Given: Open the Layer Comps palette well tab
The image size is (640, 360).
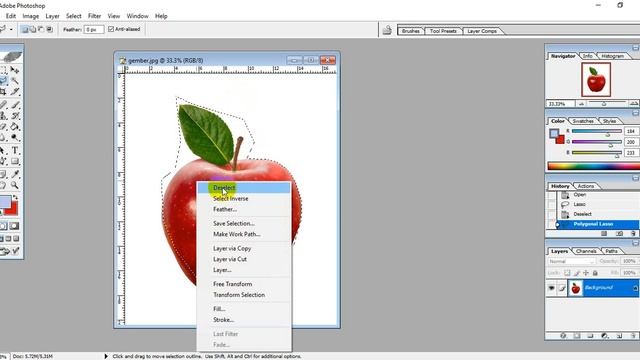Looking at the screenshot, I should [482, 31].
